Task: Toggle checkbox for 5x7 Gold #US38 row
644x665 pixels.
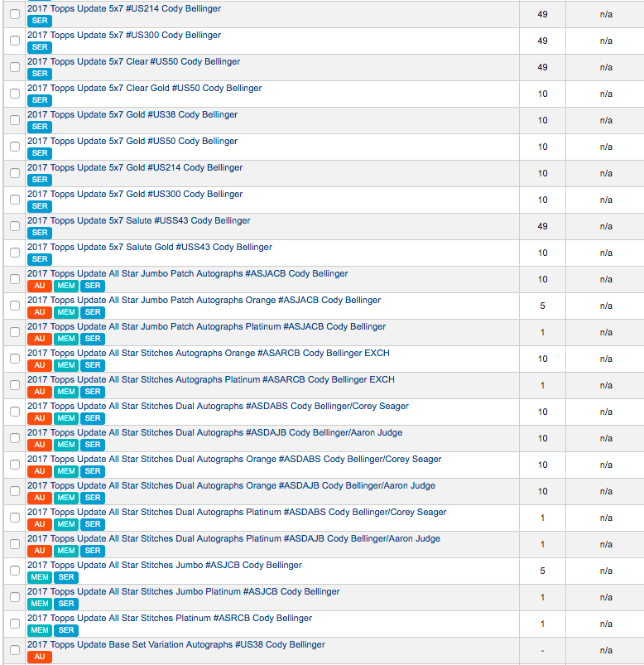Action: pos(15,120)
